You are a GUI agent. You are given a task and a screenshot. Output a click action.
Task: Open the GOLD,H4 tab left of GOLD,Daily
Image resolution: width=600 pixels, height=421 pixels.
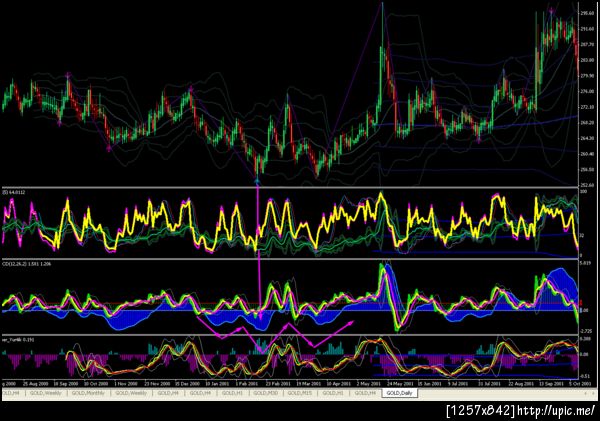[x=365, y=393]
